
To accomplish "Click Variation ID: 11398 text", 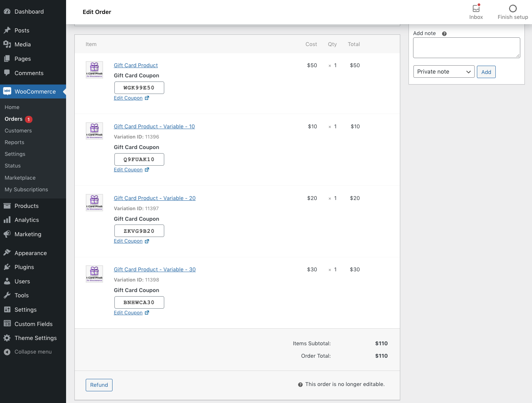I will pos(137,280).
